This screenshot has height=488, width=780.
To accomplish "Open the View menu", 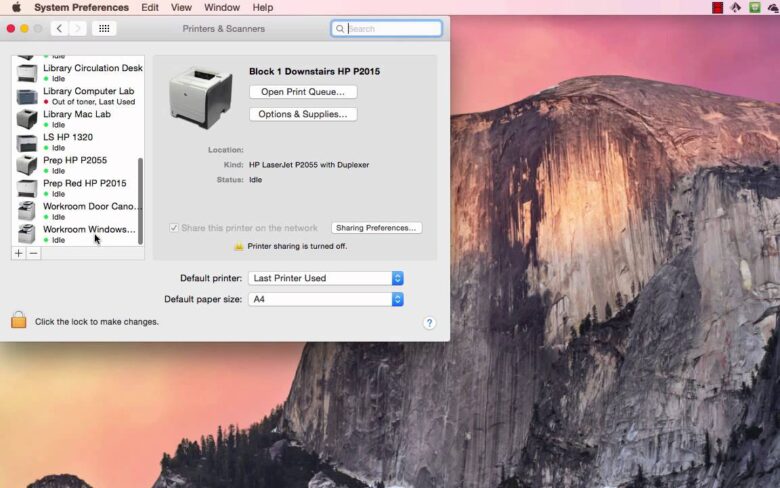I will coord(181,7).
